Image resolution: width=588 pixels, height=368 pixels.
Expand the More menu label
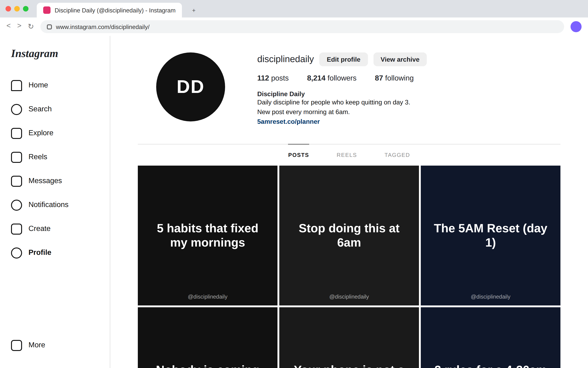(x=37, y=345)
